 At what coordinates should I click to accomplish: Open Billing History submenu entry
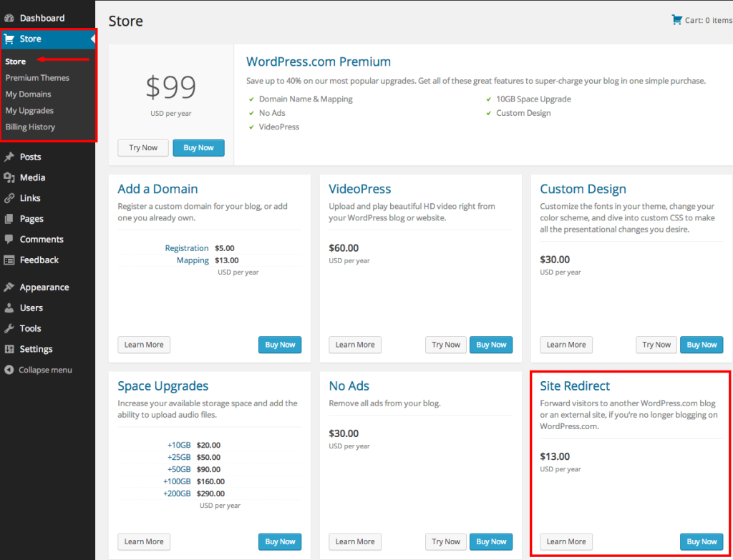pos(30,127)
